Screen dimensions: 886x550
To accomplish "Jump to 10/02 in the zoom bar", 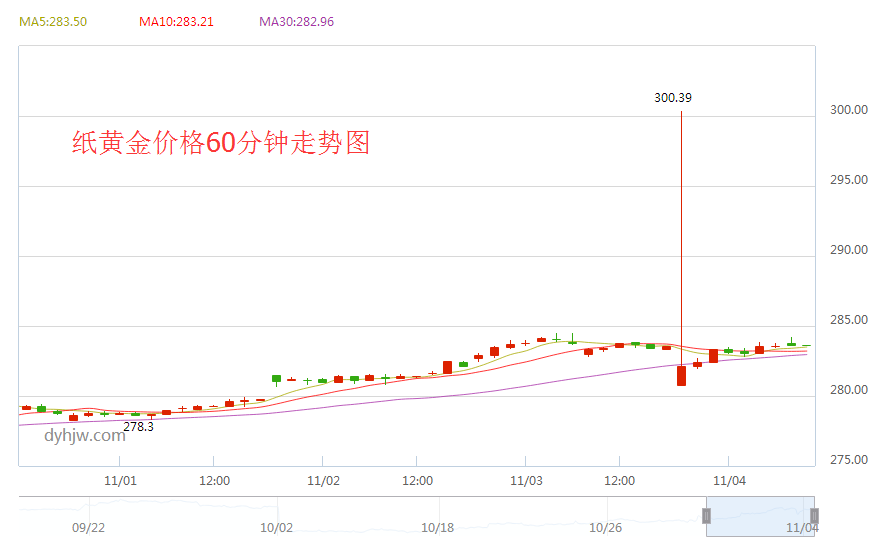I will pyautogui.click(x=276, y=527).
